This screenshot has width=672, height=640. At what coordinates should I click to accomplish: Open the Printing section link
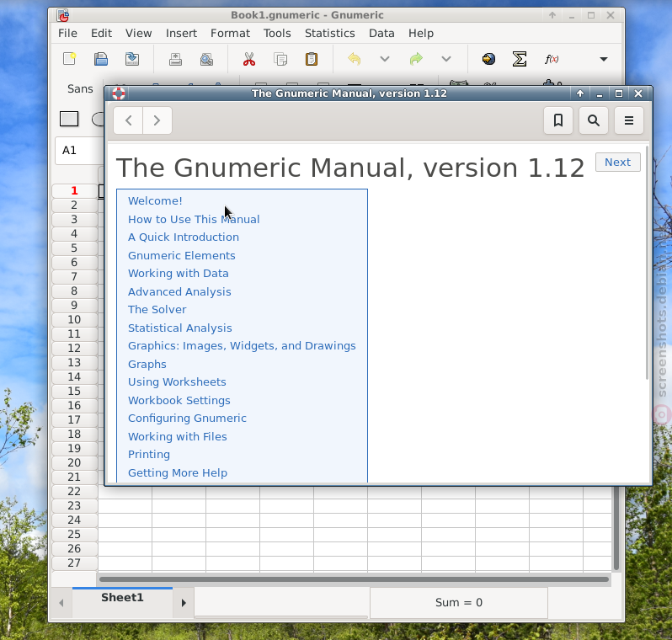pyautogui.click(x=149, y=455)
